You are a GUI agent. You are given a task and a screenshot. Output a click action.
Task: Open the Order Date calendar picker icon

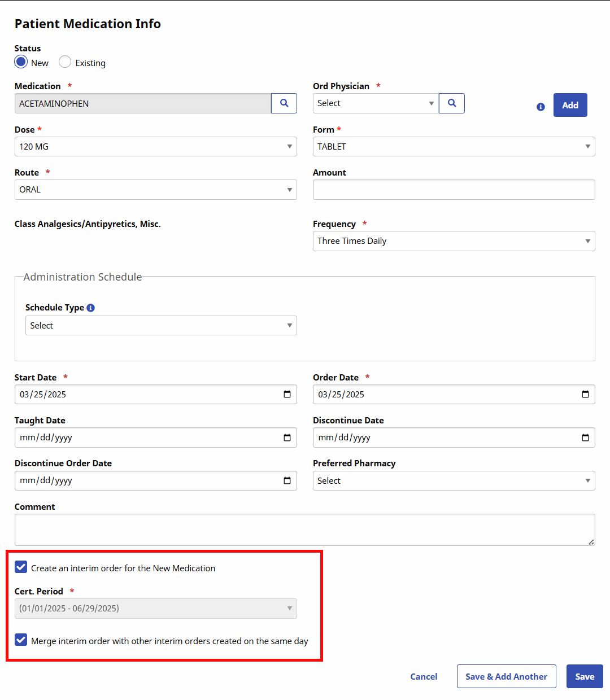click(585, 395)
